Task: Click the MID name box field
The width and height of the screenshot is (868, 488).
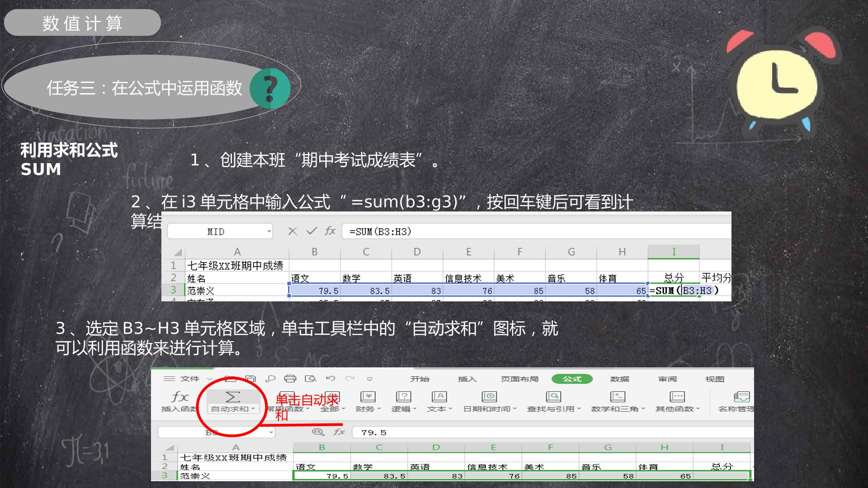Action: point(220,231)
